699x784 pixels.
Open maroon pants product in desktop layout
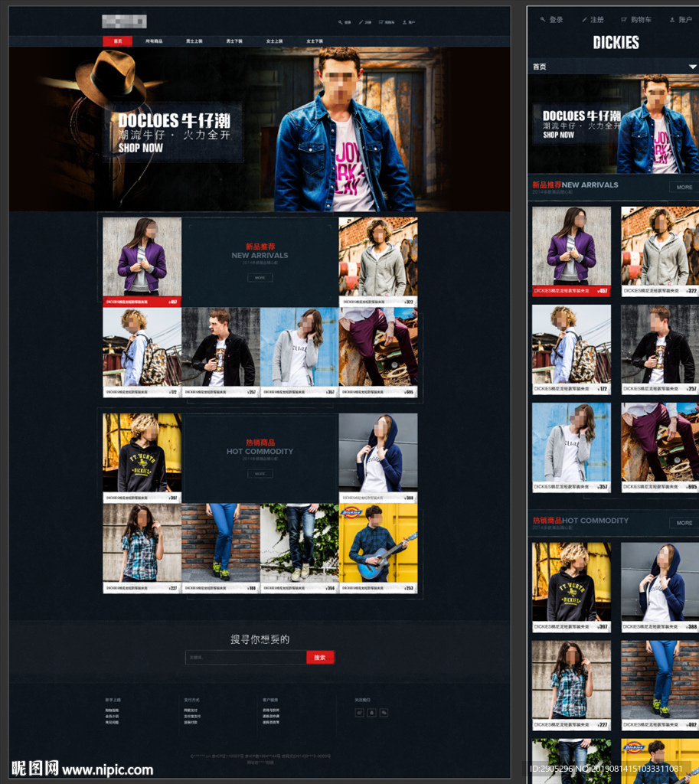click(378, 352)
